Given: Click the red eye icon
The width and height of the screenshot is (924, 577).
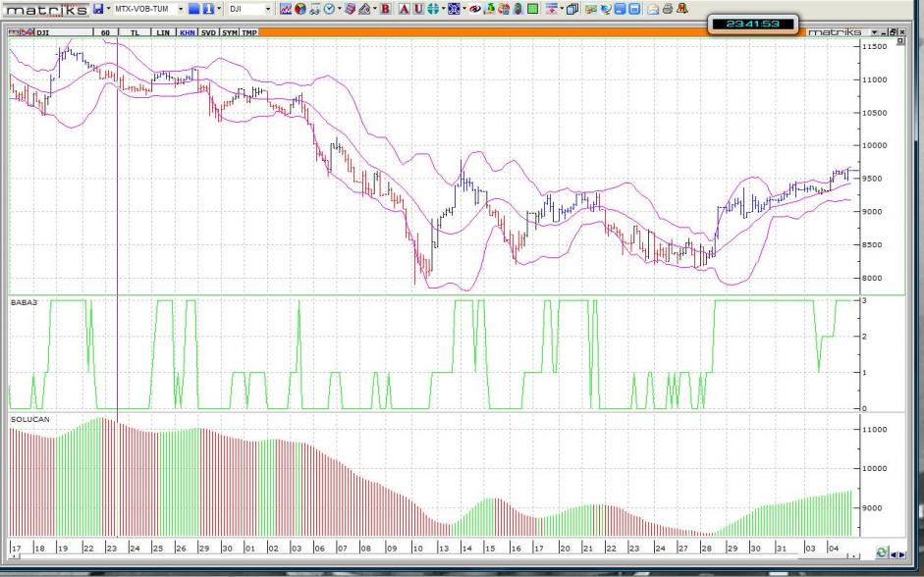Looking at the screenshot, I should (x=475, y=9).
